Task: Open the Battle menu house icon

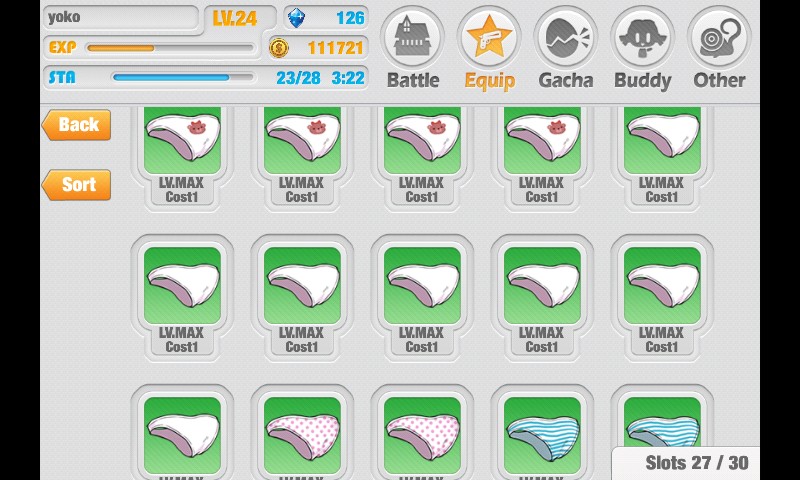Action: 412,37
